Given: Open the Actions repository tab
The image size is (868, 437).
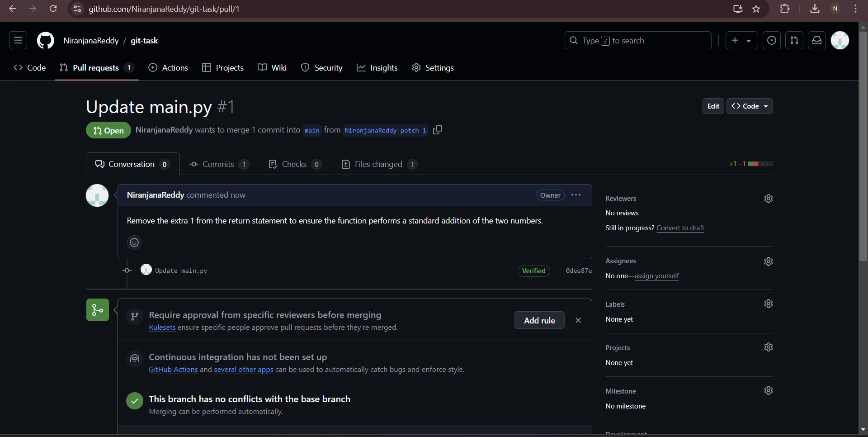Looking at the screenshot, I should point(168,67).
